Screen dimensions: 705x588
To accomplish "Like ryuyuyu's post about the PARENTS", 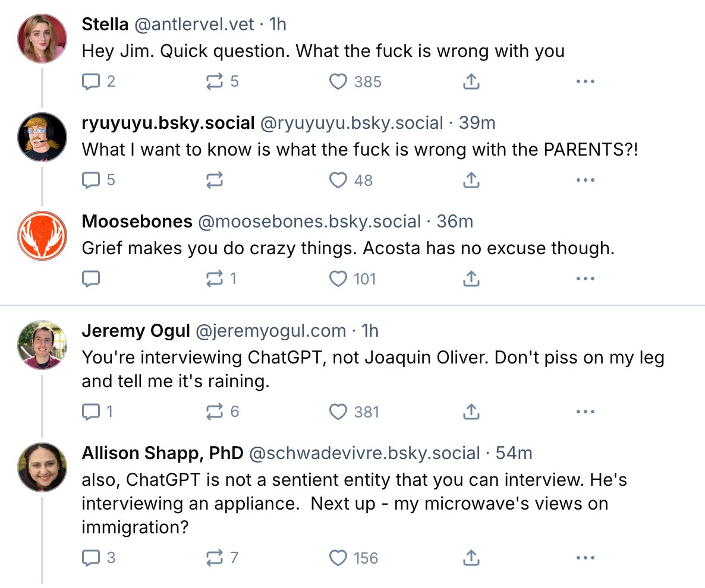I will coord(338,179).
